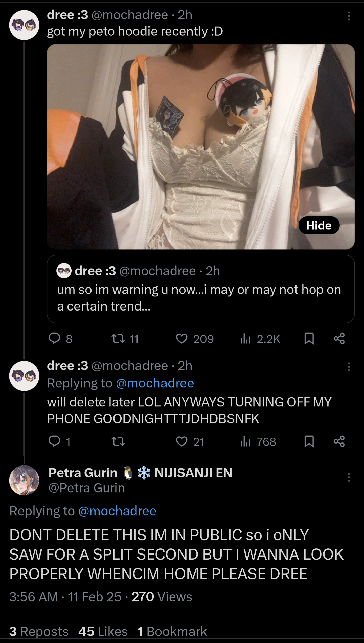This screenshot has width=364, height=643.
Task: Open more options on second dree tweet
Action: [349, 367]
